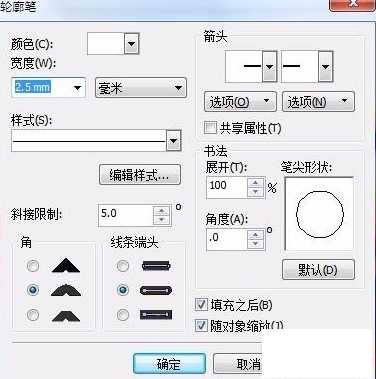Choose the bevel corner radio button
The height and width of the screenshot is (379, 376).
click(x=33, y=315)
